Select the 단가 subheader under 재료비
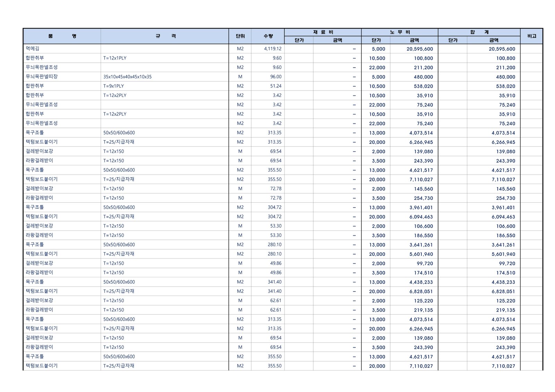This screenshot has width=555, height=392. tap(299, 40)
